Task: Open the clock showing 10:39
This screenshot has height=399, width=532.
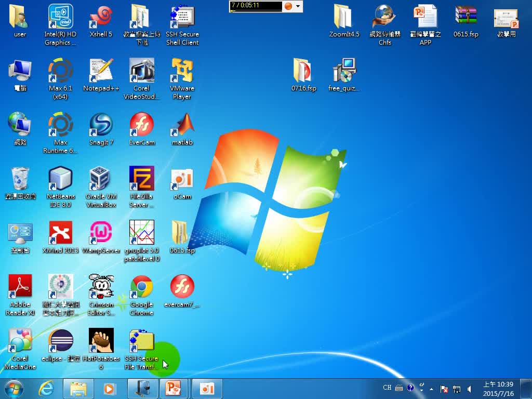Action: [498, 389]
